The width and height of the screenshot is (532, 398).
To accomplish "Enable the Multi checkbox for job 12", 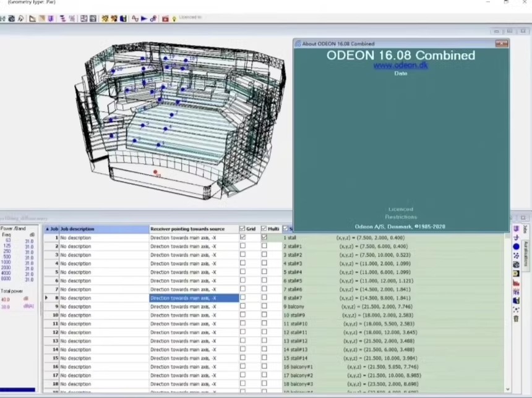I will 264,332.
